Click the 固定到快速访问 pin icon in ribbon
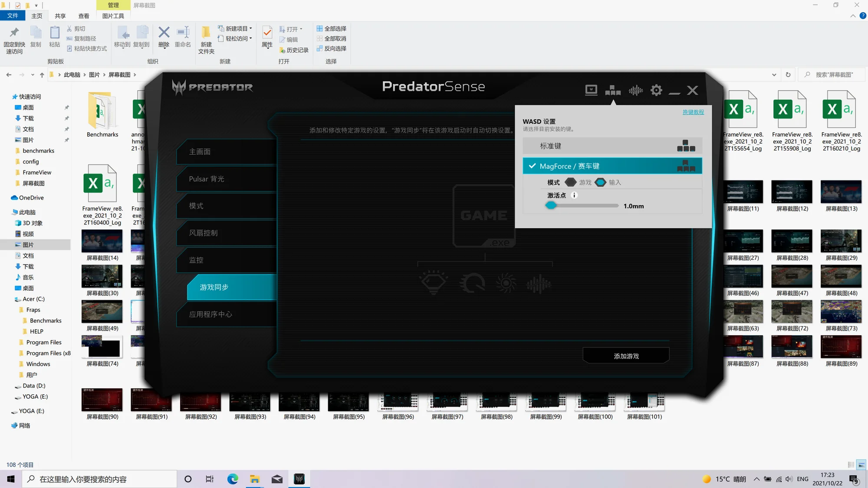Image resolution: width=868 pixels, height=488 pixels. [14, 33]
